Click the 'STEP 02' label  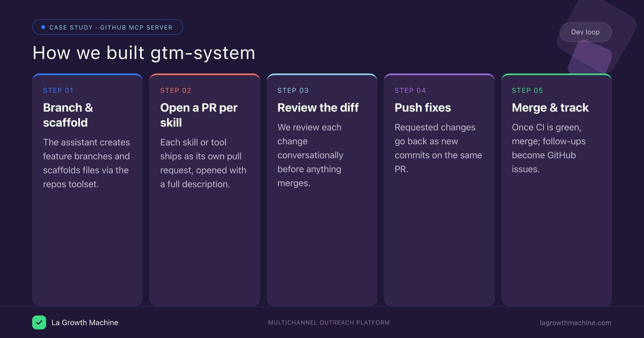(176, 90)
